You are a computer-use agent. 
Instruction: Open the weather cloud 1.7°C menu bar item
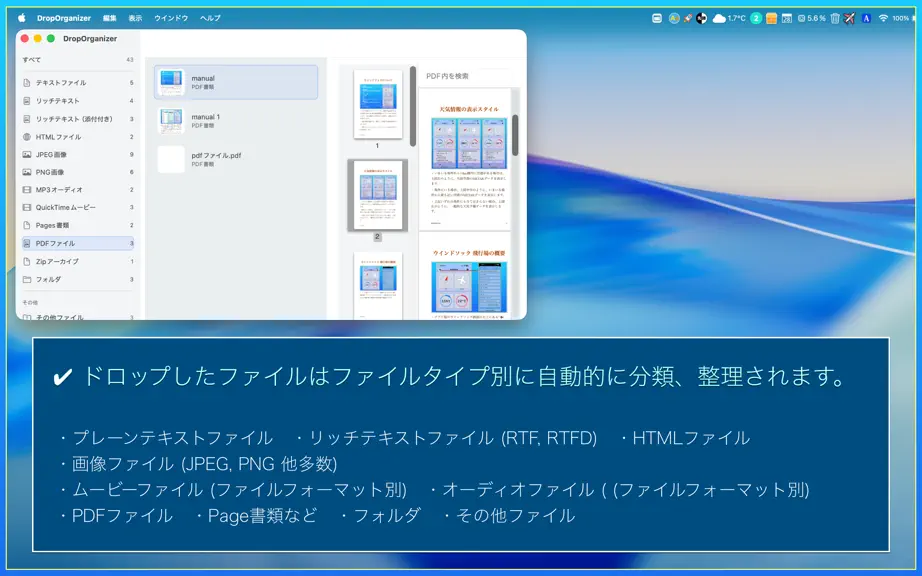coord(729,18)
